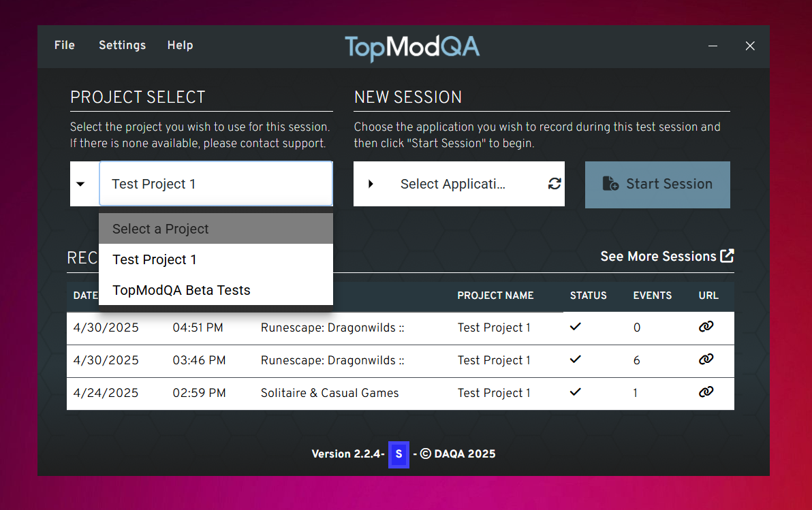Expand the Select Application dropdown
812x510 pixels.
tap(371, 184)
